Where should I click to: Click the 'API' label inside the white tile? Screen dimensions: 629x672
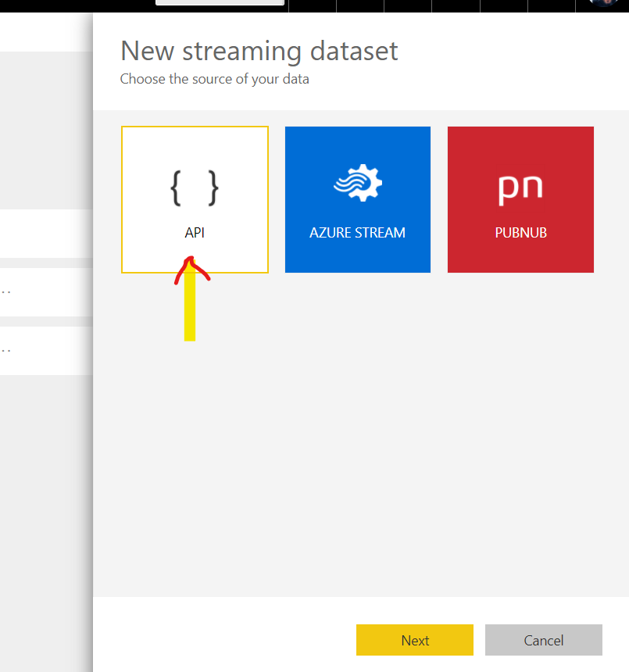click(194, 232)
